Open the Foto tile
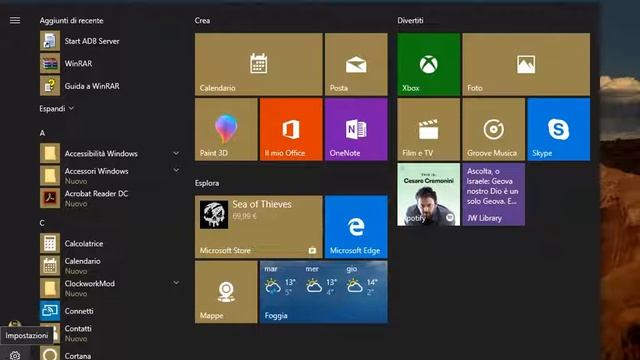 tap(526, 64)
